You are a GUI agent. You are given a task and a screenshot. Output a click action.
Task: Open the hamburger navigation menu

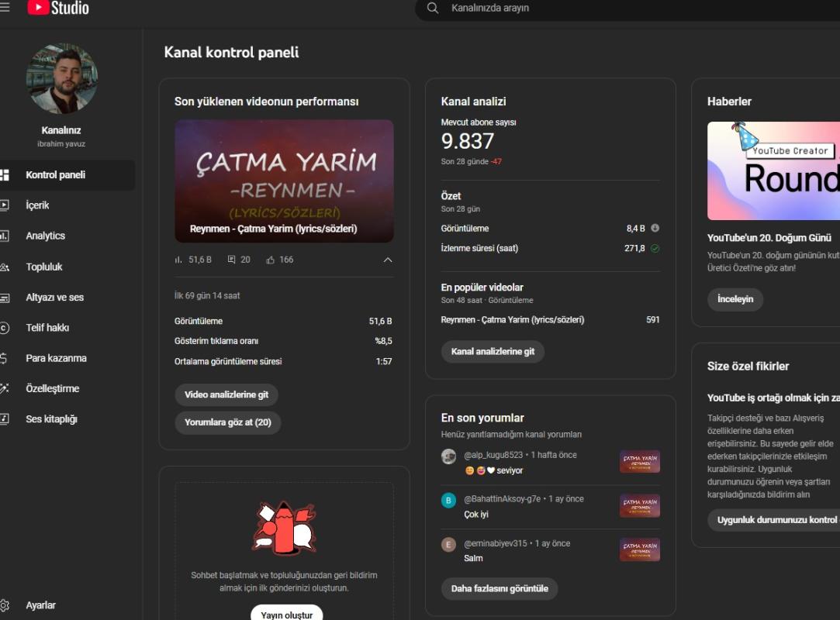[5, 8]
